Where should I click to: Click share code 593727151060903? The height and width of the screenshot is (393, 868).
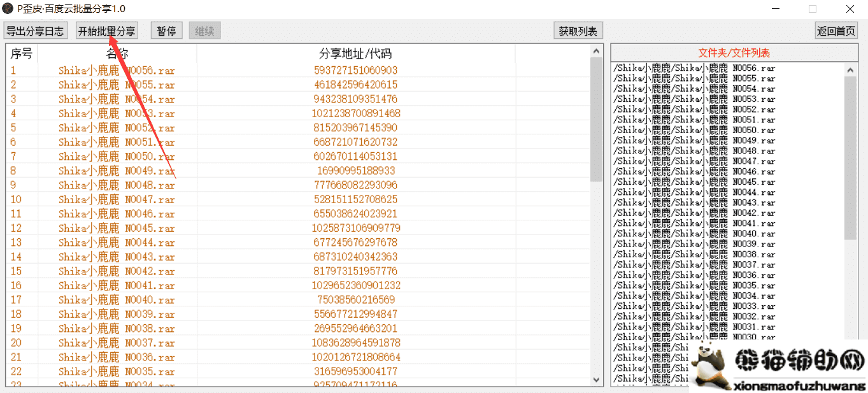[355, 71]
